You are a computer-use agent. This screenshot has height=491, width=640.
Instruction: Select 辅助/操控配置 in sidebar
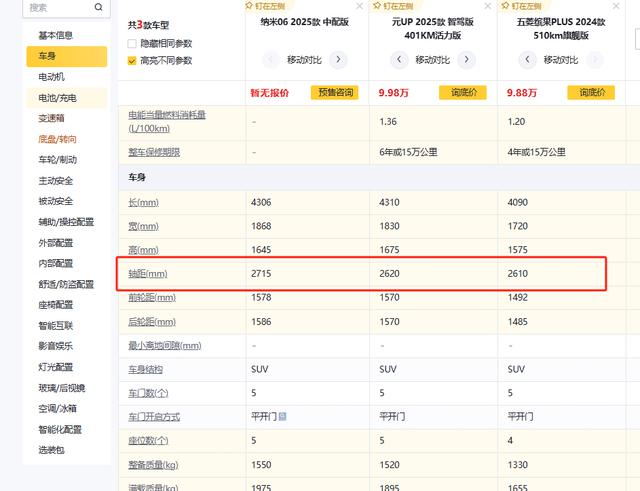(66, 222)
